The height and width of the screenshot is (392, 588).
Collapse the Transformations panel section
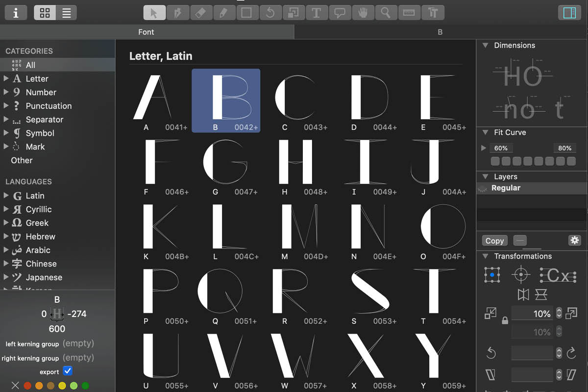click(x=485, y=256)
